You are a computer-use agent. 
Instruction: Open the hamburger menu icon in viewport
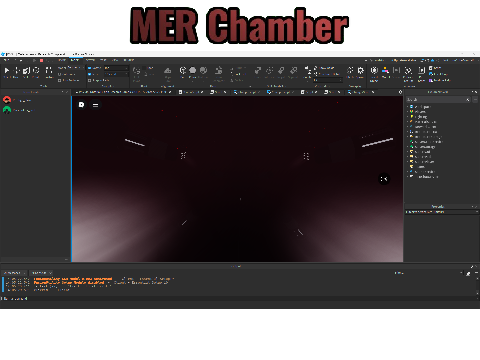click(x=95, y=105)
